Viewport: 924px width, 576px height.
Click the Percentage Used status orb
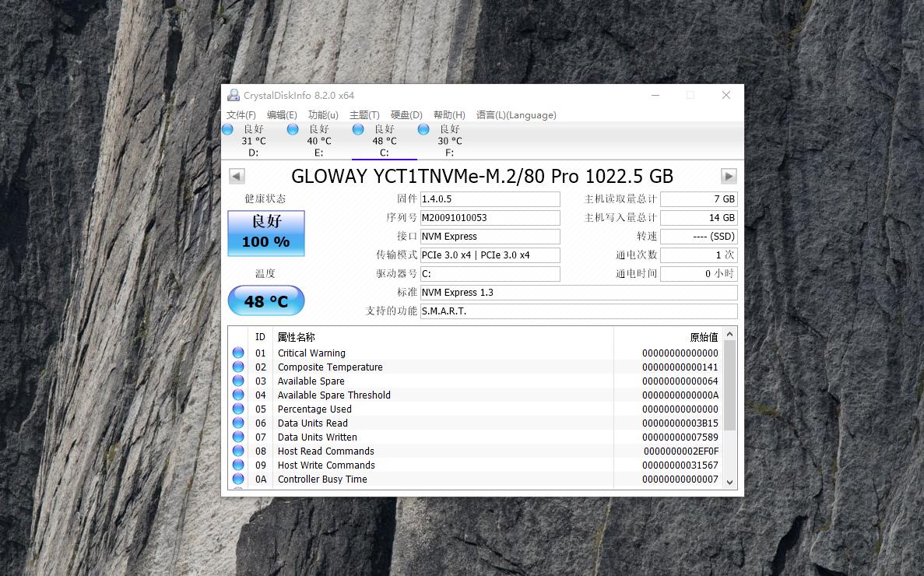tap(238, 409)
